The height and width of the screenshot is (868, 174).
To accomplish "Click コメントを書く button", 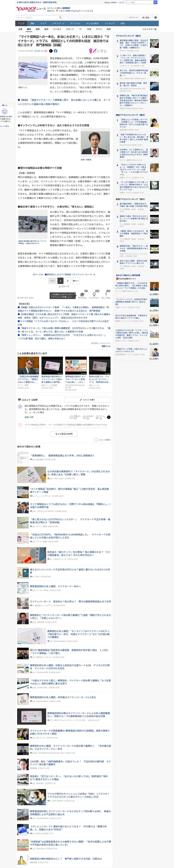I will pyautogui.click(x=87, y=400).
